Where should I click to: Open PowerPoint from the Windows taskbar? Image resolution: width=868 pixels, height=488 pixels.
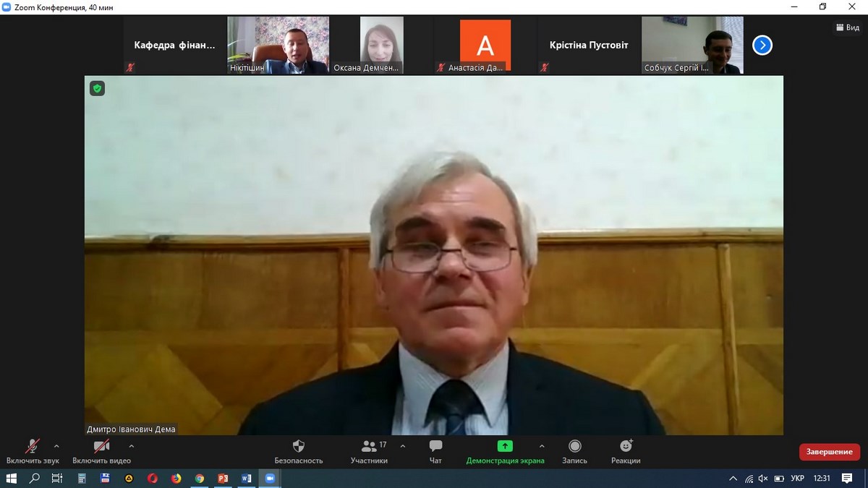coord(223,479)
